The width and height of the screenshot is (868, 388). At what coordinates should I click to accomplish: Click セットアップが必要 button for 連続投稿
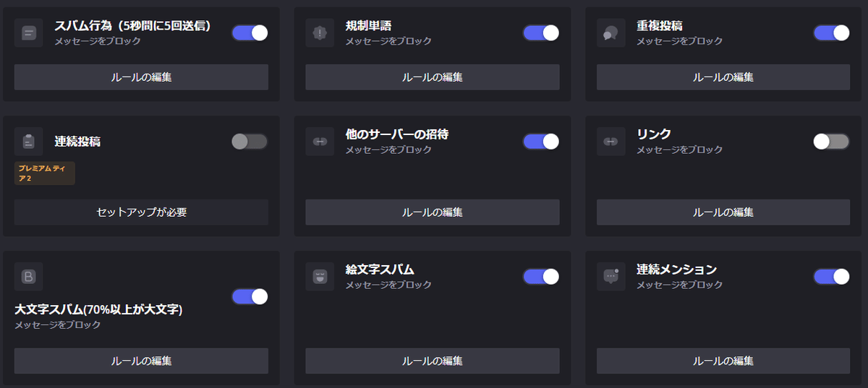[141, 212]
